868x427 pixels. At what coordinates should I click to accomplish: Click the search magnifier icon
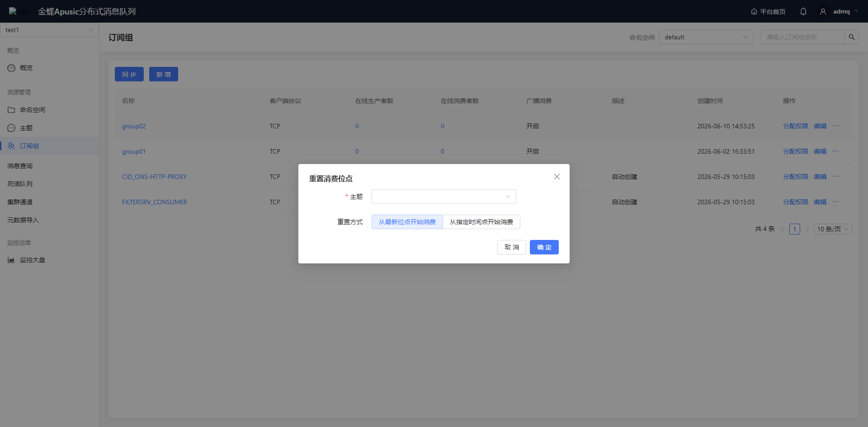point(852,37)
